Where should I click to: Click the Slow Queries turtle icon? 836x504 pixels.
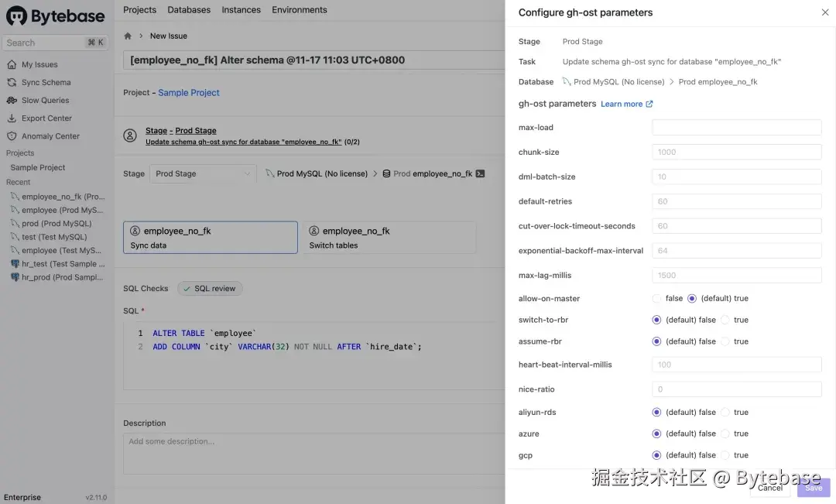pos(12,101)
